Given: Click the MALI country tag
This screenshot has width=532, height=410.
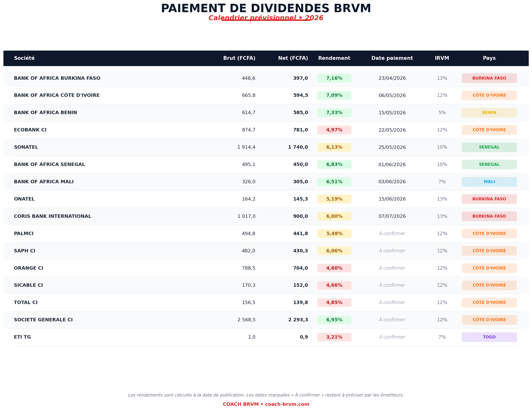Looking at the screenshot, I should (489, 182).
